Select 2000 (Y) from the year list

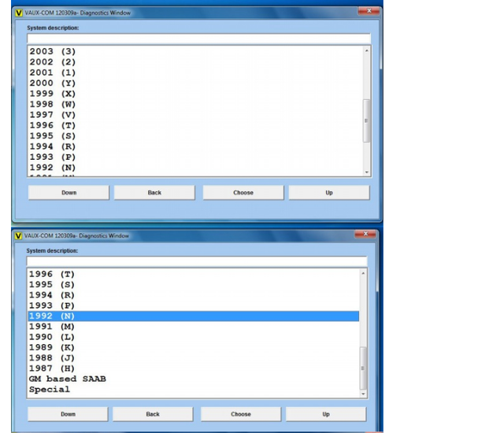(x=52, y=83)
